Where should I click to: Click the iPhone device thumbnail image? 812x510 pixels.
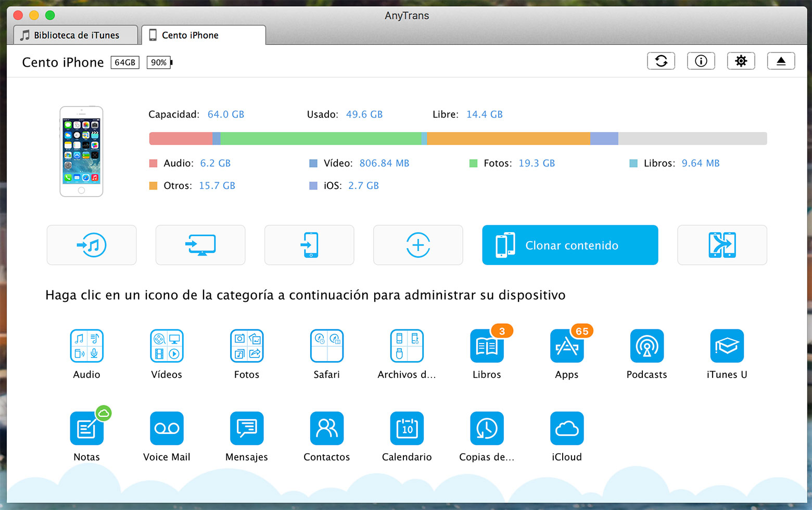tap(81, 151)
